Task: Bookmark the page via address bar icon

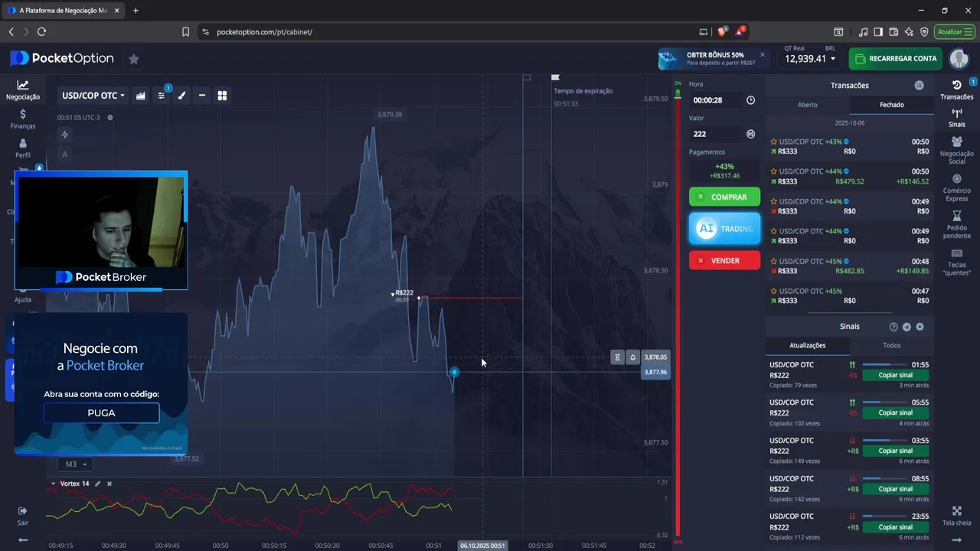Action: [x=185, y=32]
